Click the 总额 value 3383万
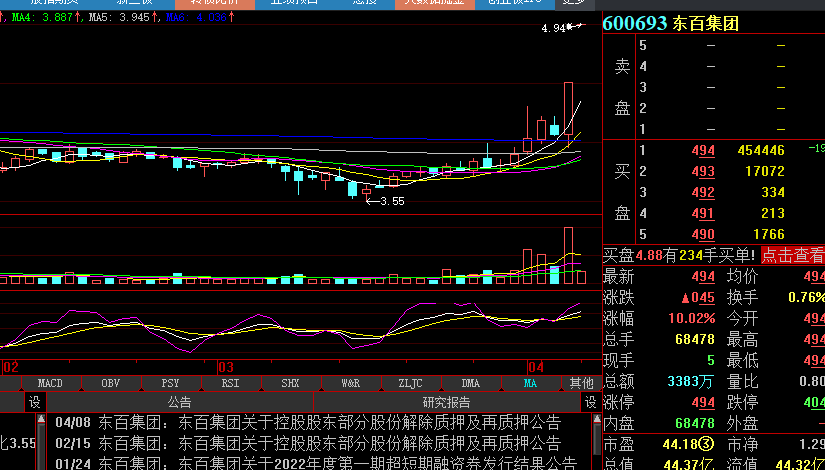825x470 pixels. point(690,382)
